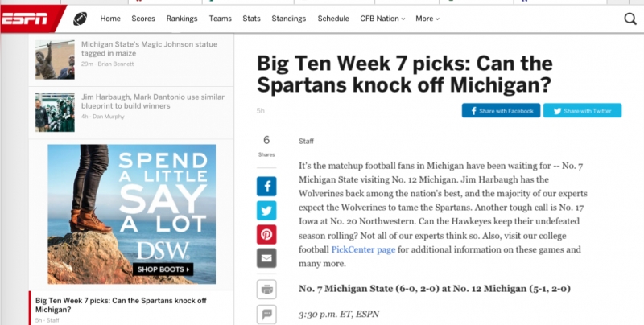The width and height of the screenshot is (644, 325).
Task: Print the article using printer icon
Action: [x=266, y=290]
